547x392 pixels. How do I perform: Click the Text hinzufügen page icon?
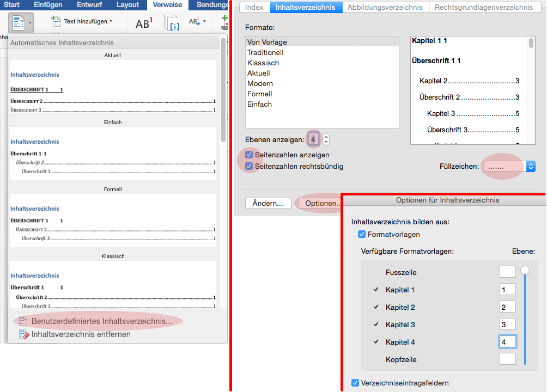pyautogui.click(x=56, y=22)
